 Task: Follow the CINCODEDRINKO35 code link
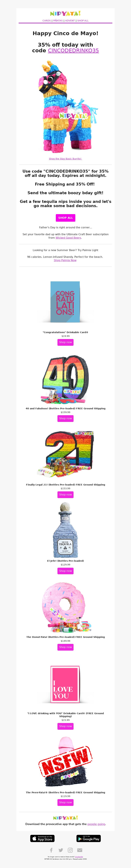[73, 51]
